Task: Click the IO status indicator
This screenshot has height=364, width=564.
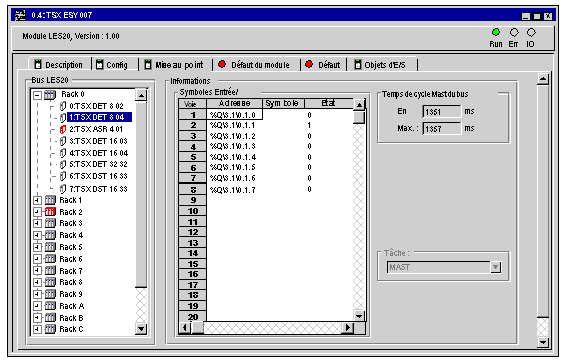Action: tap(531, 32)
